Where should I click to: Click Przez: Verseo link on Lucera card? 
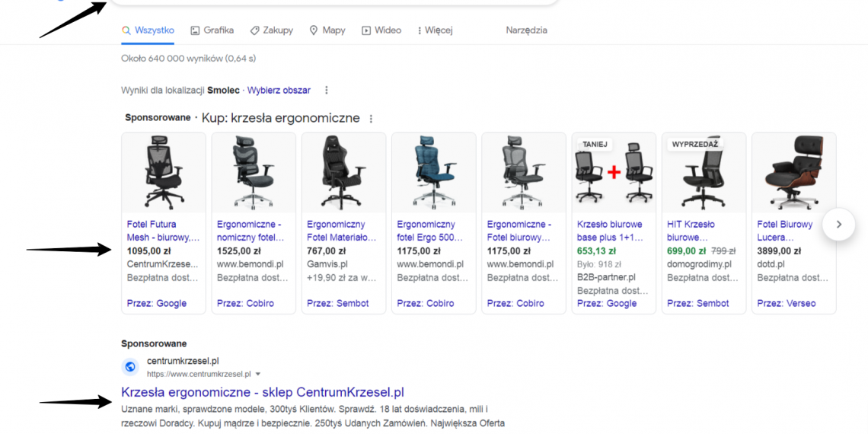click(786, 303)
